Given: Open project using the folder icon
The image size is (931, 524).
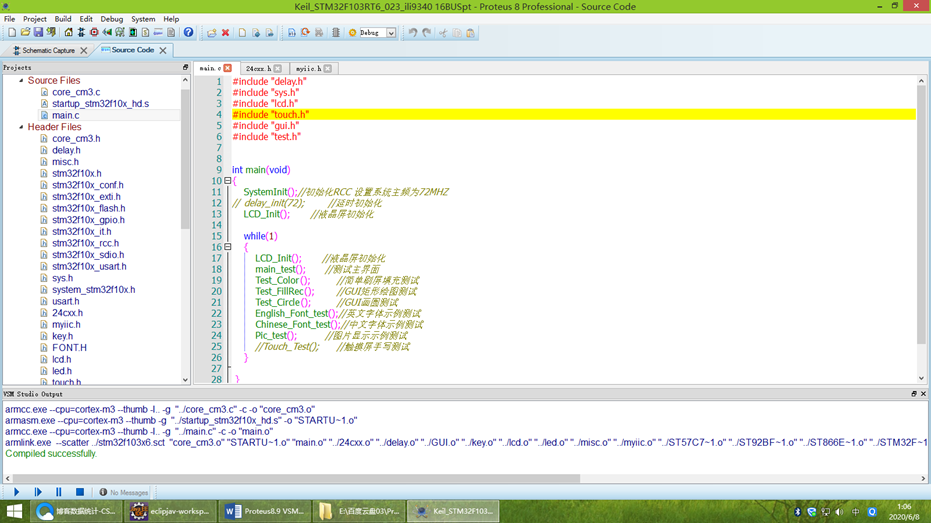Looking at the screenshot, I should (x=25, y=33).
